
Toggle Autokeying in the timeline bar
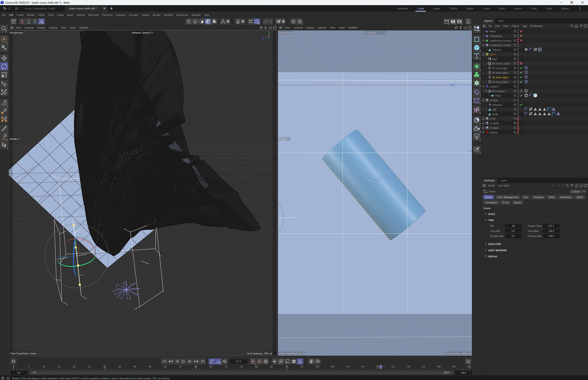tap(259, 361)
